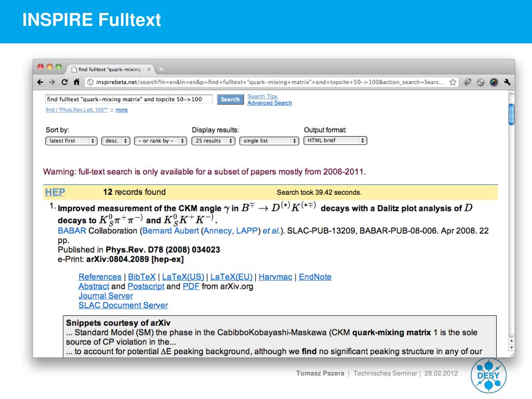Open the SLAC Document Server link
The width and height of the screenshot is (532, 399).
pos(123,305)
